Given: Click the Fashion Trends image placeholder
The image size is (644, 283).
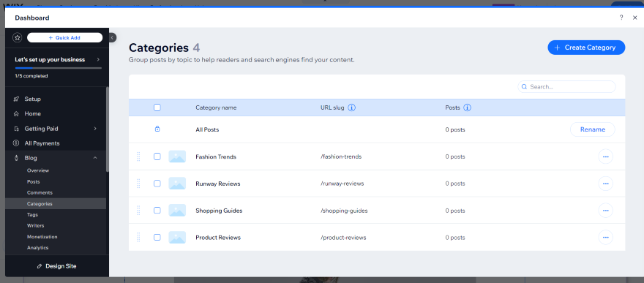Looking at the screenshot, I should pos(177,156).
